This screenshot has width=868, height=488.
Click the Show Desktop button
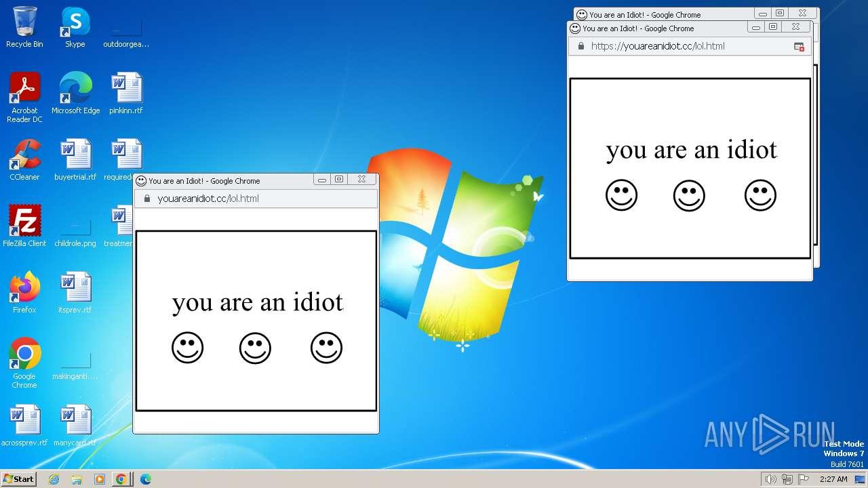click(861, 479)
